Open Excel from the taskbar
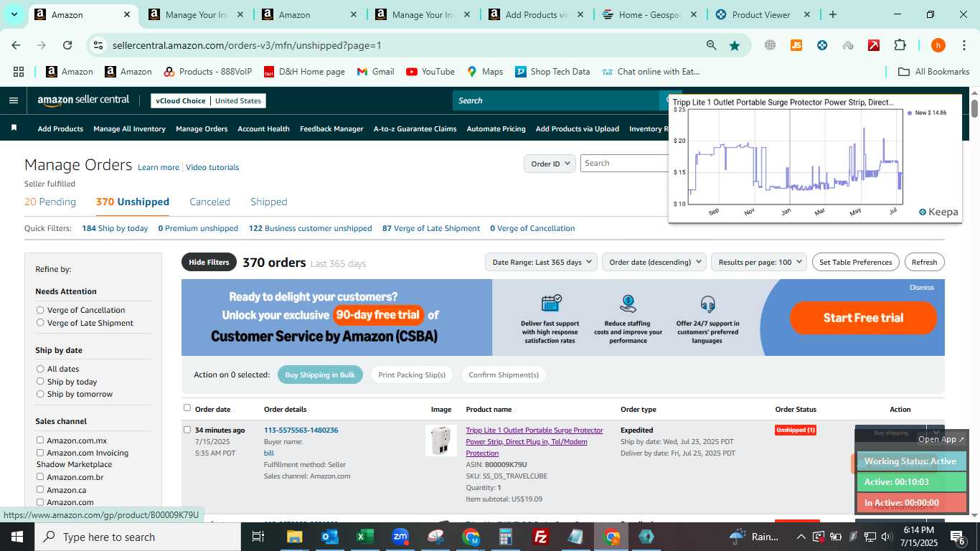Screen dimensions: 980x551 365,537
